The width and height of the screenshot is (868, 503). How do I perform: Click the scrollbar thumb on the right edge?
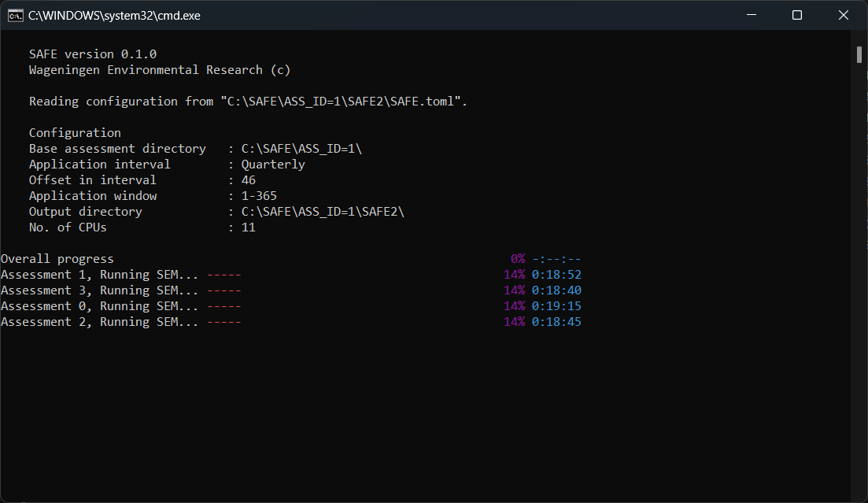click(859, 54)
